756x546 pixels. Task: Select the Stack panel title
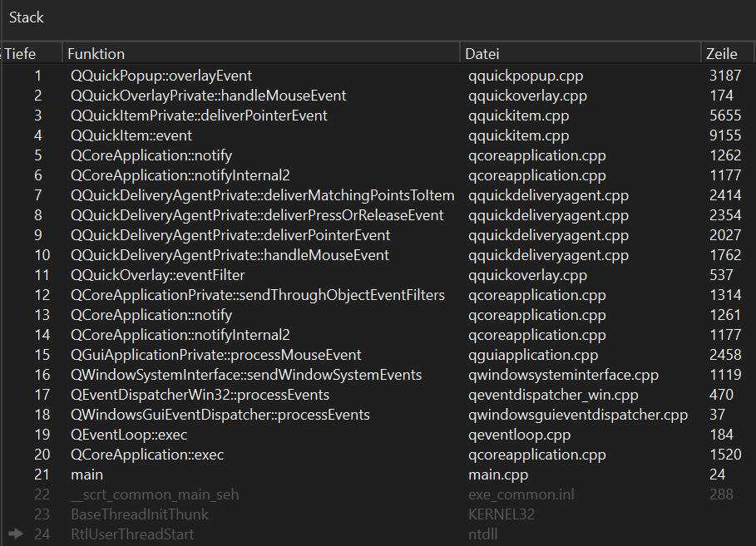[27, 17]
